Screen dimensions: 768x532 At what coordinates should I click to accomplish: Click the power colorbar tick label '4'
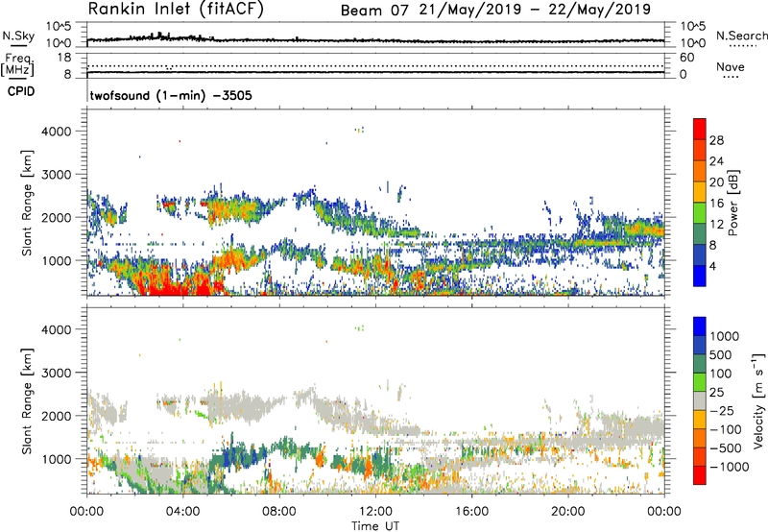(712, 267)
